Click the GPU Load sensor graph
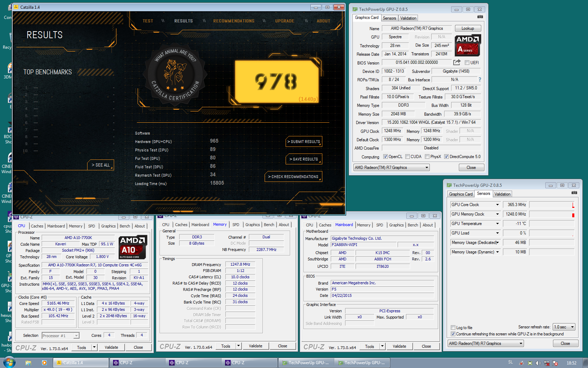588x368 pixels. pos(552,233)
